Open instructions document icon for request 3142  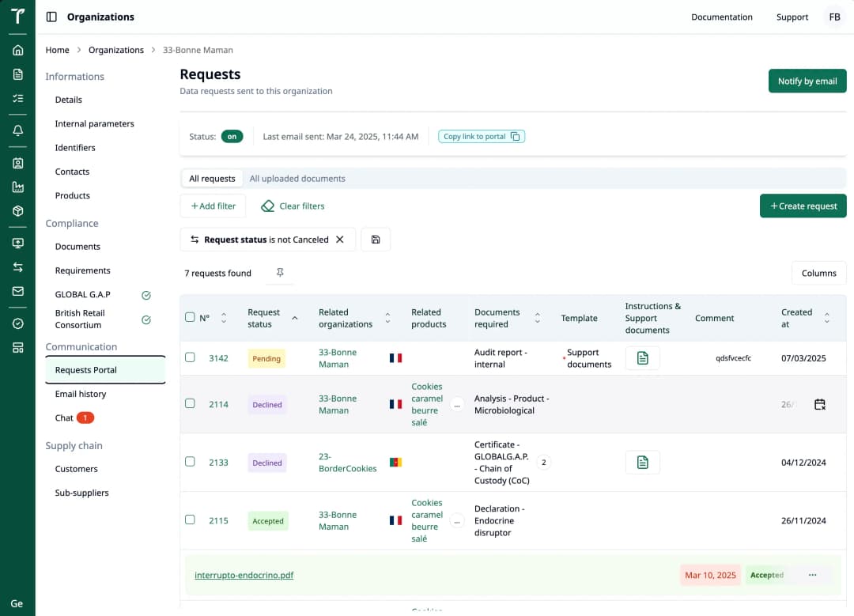[642, 358]
